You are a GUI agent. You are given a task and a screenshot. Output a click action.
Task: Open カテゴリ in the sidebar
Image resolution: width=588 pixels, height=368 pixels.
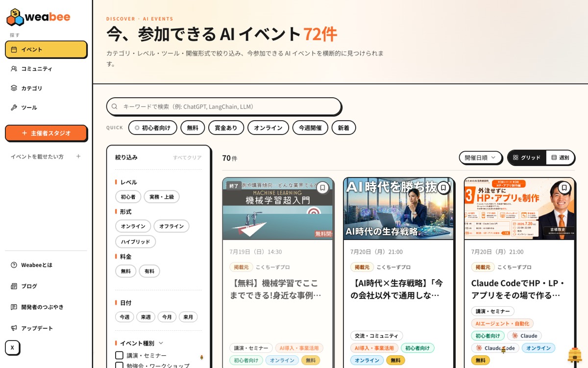46,88
